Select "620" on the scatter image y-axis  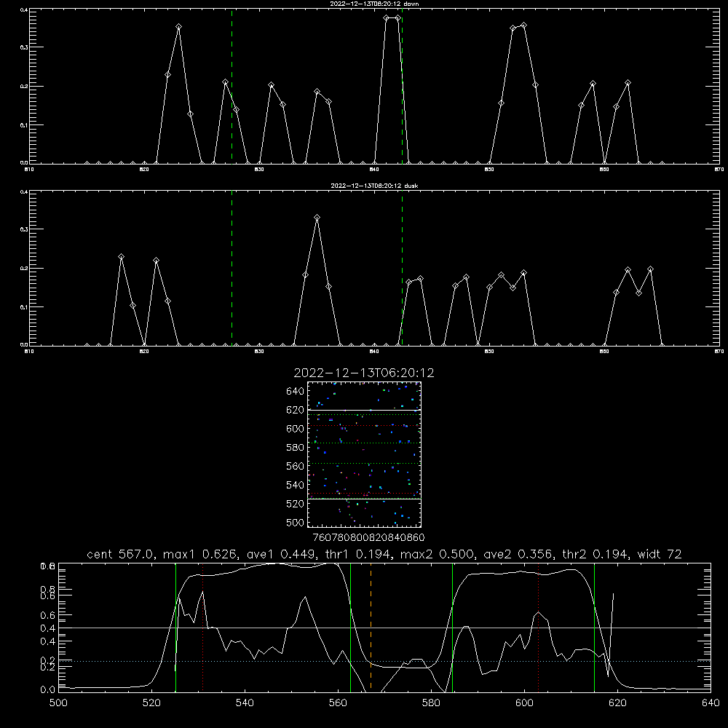pos(296,410)
